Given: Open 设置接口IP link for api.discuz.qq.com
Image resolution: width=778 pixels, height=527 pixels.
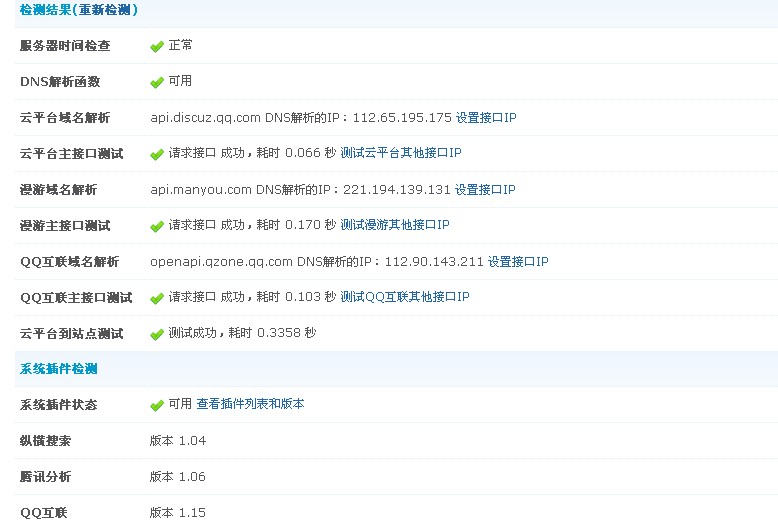Looking at the screenshot, I should click(486, 118).
